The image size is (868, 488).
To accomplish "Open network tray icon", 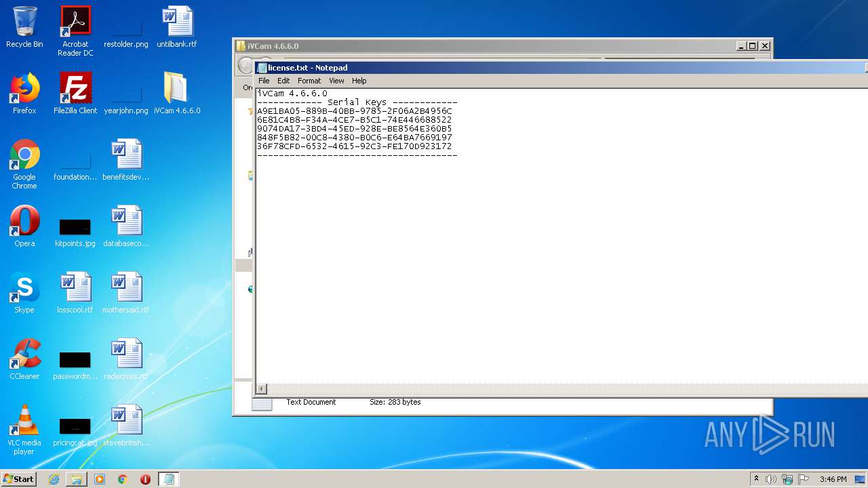I will 787,479.
